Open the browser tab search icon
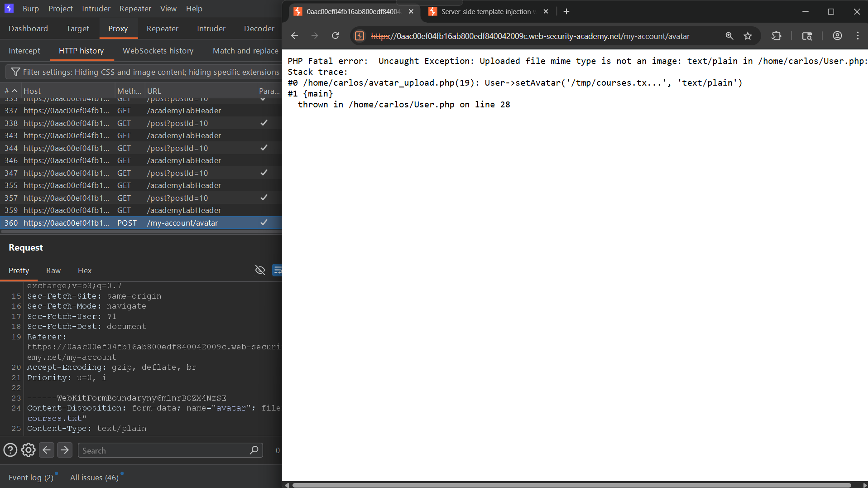This screenshot has width=868, height=488. [807, 36]
